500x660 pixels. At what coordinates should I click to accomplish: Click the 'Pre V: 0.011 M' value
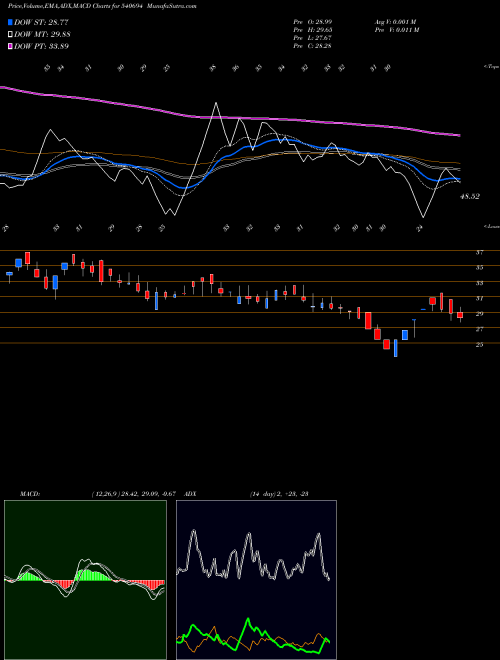tap(397, 30)
